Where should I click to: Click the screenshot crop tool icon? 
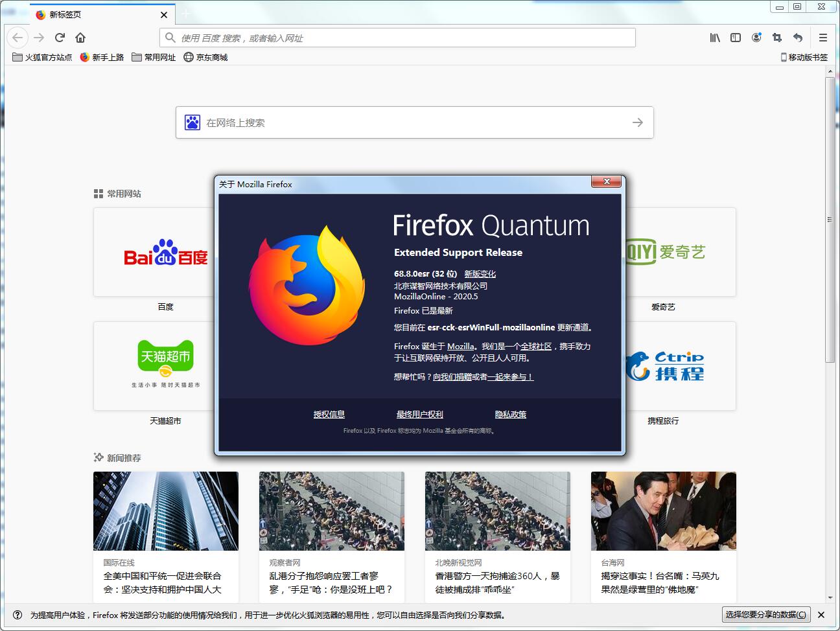(x=777, y=38)
